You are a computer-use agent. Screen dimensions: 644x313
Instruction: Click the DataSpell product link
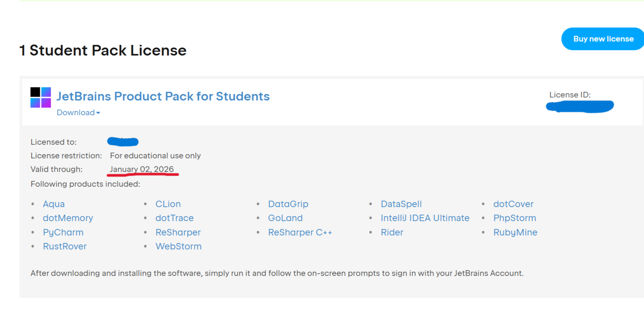click(x=401, y=204)
